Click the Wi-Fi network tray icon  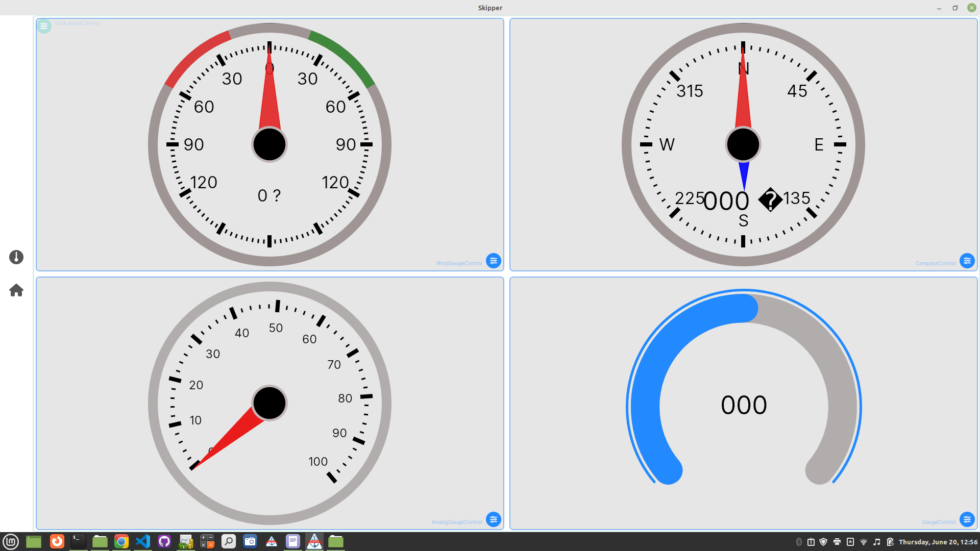[864, 542]
